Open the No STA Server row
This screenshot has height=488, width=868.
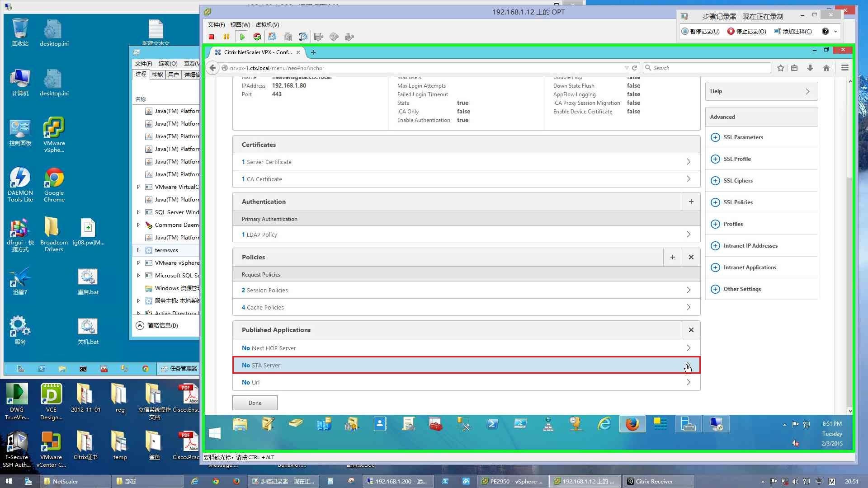point(466,365)
